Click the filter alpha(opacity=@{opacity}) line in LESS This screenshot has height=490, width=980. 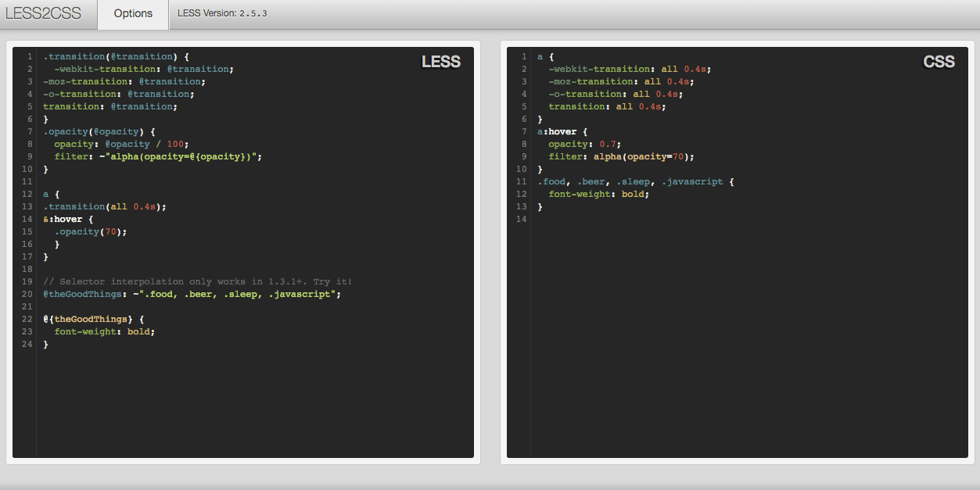tap(158, 156)
